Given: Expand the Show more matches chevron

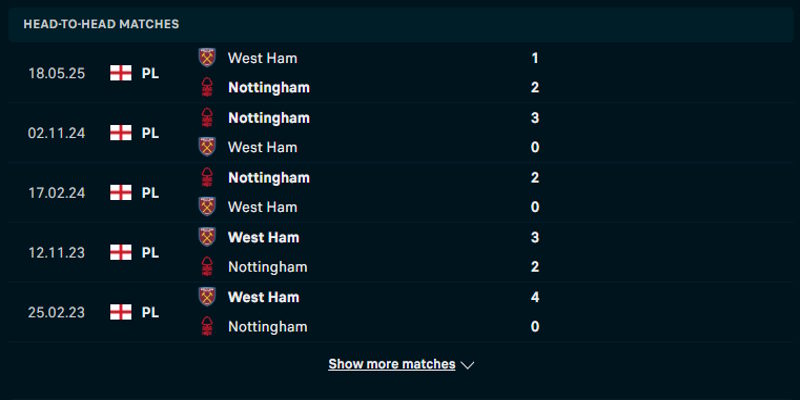Looking at the screenshot, I should (467, 365).
